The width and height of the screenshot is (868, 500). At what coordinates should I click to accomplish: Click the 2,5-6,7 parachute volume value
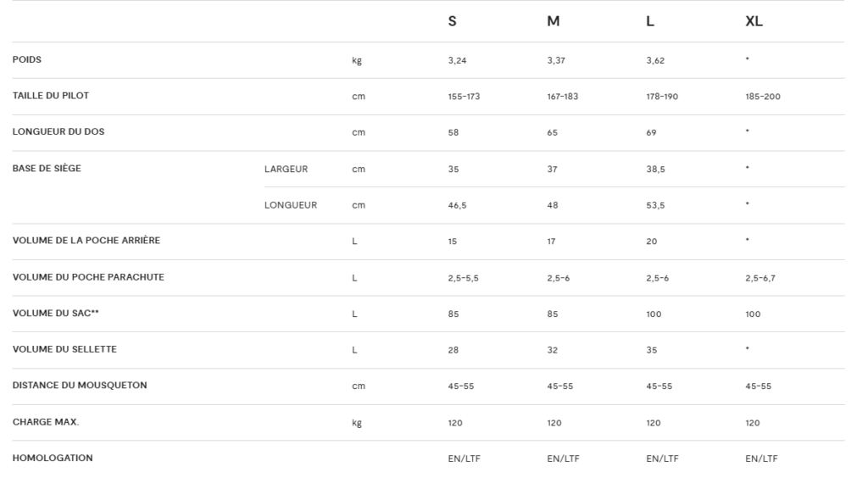760,278
